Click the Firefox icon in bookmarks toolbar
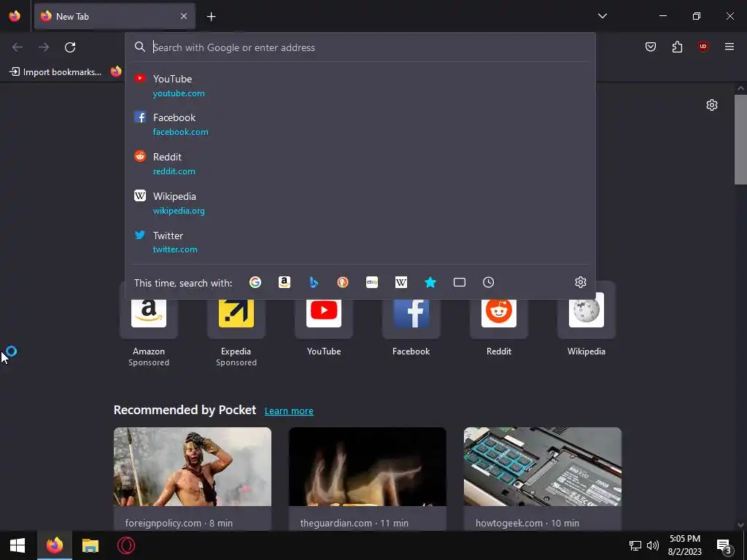This screenshot has height=560, width=747. click(116, 71)
